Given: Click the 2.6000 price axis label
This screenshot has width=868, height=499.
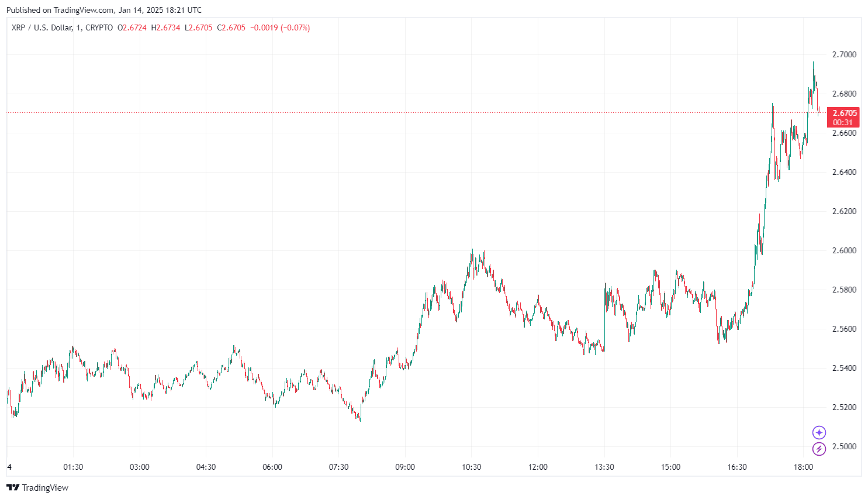Looking at the screenshot, I should (x=844, y=250).
